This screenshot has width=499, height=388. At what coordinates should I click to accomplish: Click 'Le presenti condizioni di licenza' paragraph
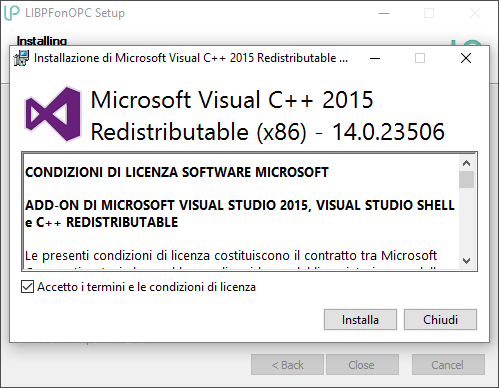(x=231, y=256)
